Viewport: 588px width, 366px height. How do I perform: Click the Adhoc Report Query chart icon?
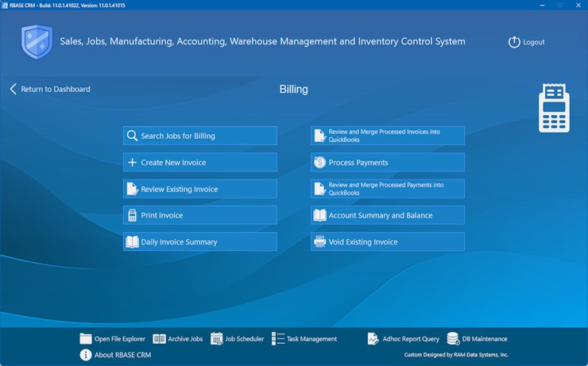(x=373, y=339)
